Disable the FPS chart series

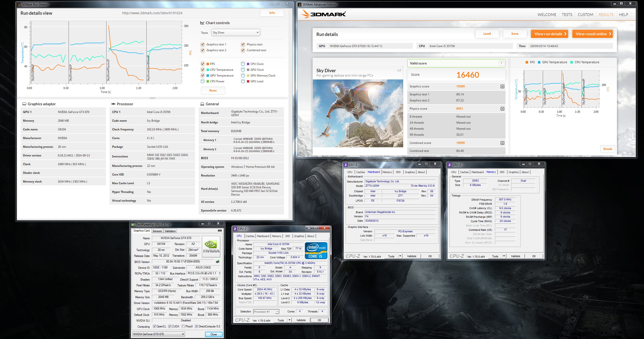tap(202, 64)
